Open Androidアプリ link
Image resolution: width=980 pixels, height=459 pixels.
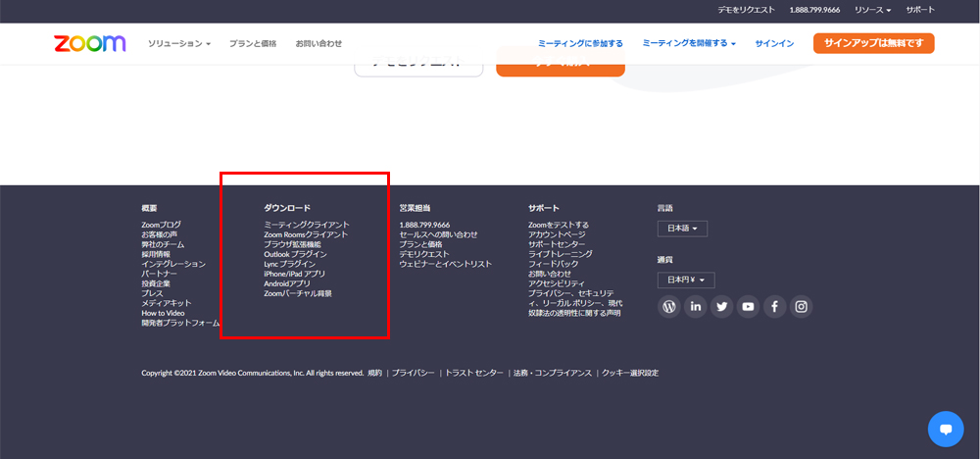287,283
